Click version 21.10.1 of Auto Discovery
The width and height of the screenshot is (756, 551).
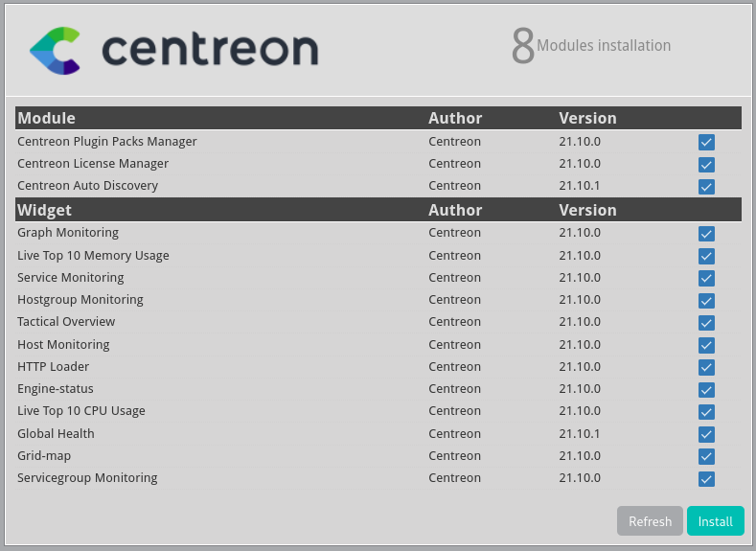click(580, 186)
